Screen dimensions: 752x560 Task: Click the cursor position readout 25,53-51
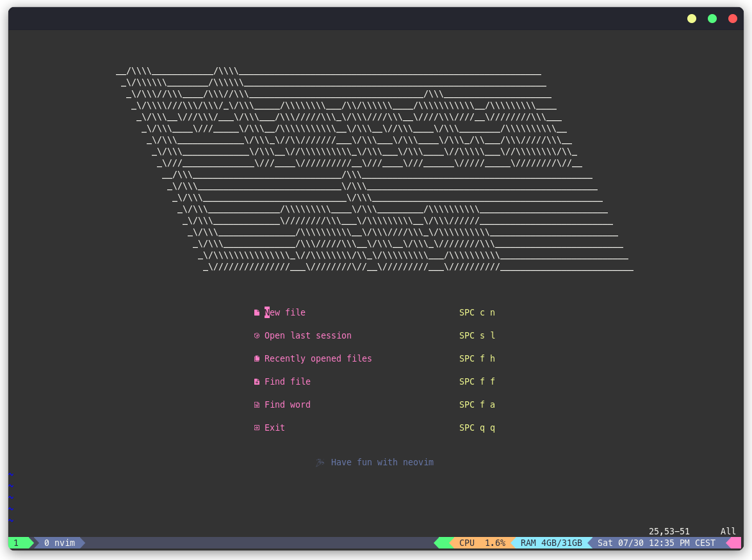(x=669, y=531)
